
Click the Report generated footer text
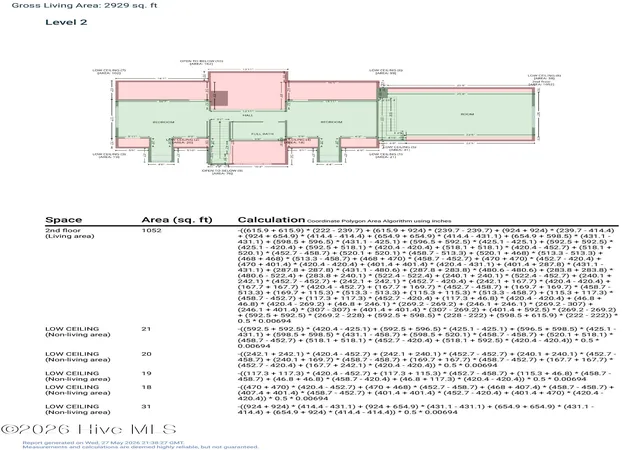(x=103, y=443)
